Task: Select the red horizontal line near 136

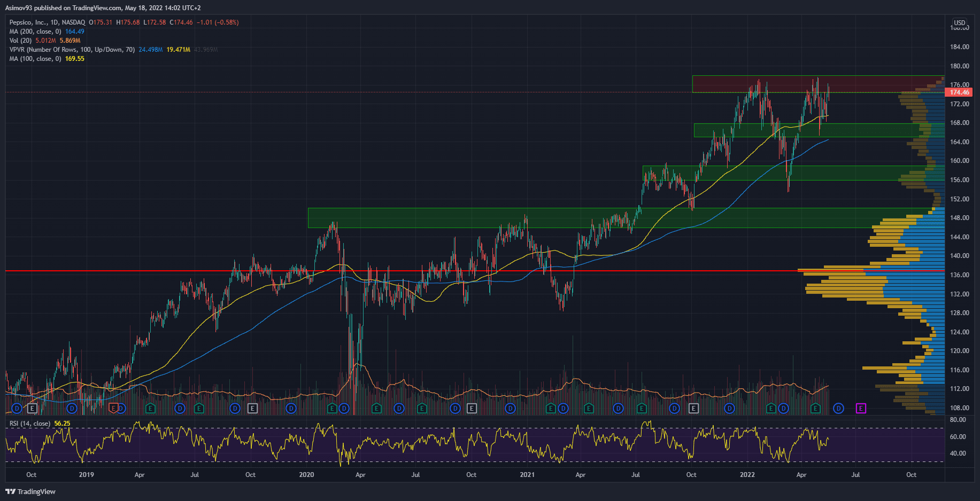Action: (x=160, y=271)
